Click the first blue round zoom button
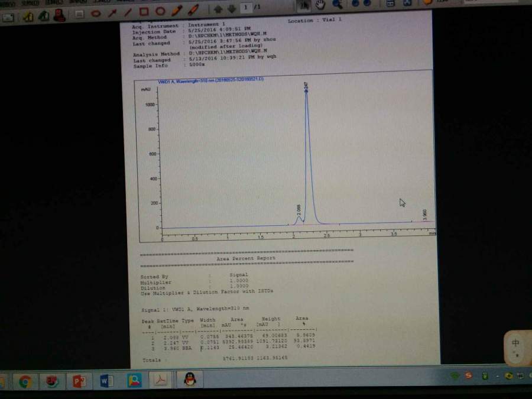 355,4
